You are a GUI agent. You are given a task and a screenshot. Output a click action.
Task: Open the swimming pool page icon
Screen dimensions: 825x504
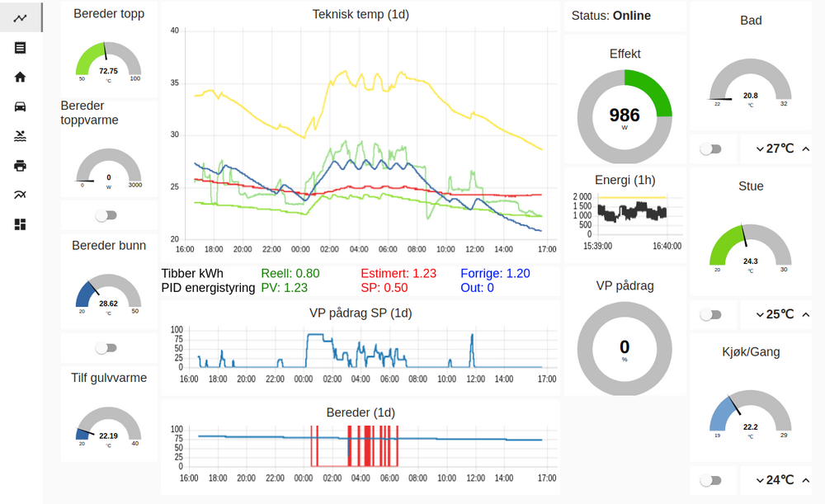coord(21,136)
